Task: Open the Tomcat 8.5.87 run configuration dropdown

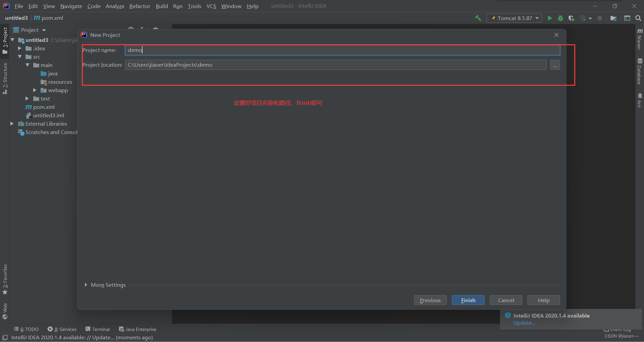Action: click(x=514, y=18)
